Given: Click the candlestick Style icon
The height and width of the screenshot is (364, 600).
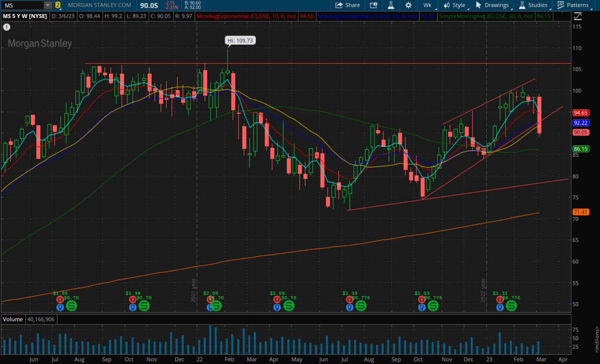Looking at the screenshot, I should [446, 5].
